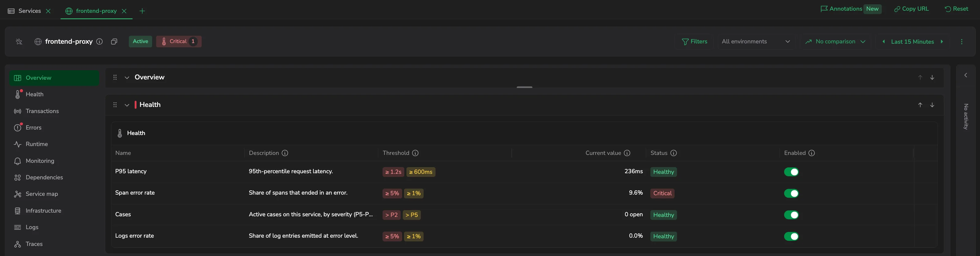Open Last 15 Minutes time picker

912,42
